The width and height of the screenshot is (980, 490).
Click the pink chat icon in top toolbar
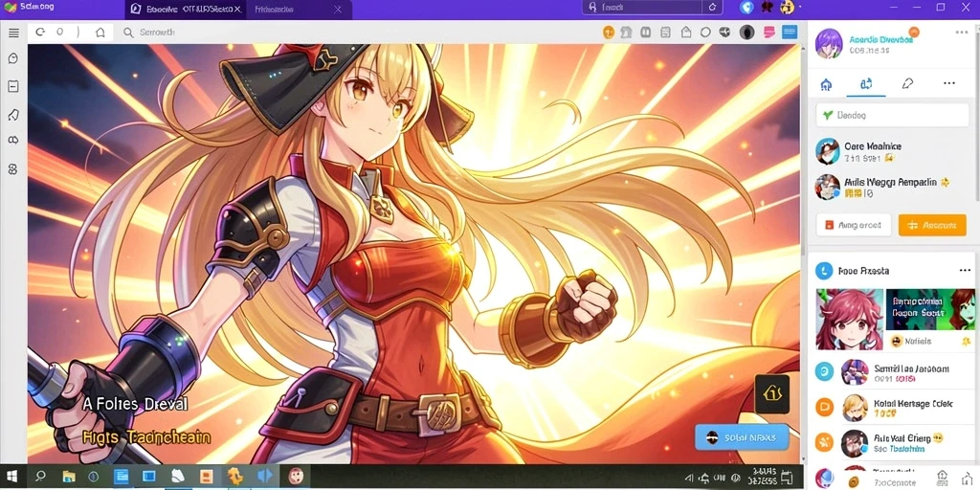pyautogui.click(x=769, y=32)
